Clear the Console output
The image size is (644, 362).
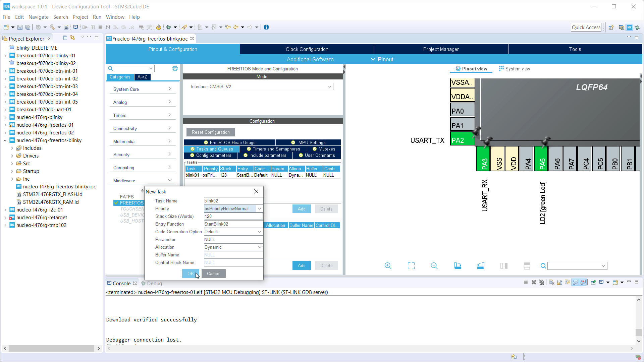point(552,282)
